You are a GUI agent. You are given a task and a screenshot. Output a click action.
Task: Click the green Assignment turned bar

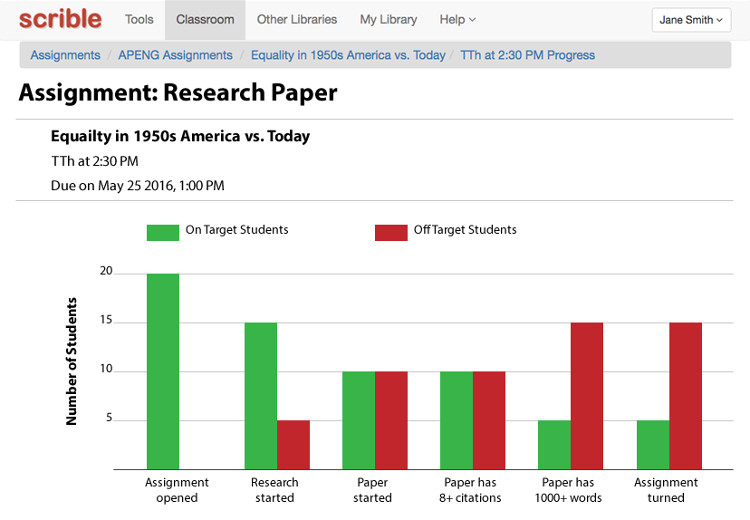(x=653, y=445)
